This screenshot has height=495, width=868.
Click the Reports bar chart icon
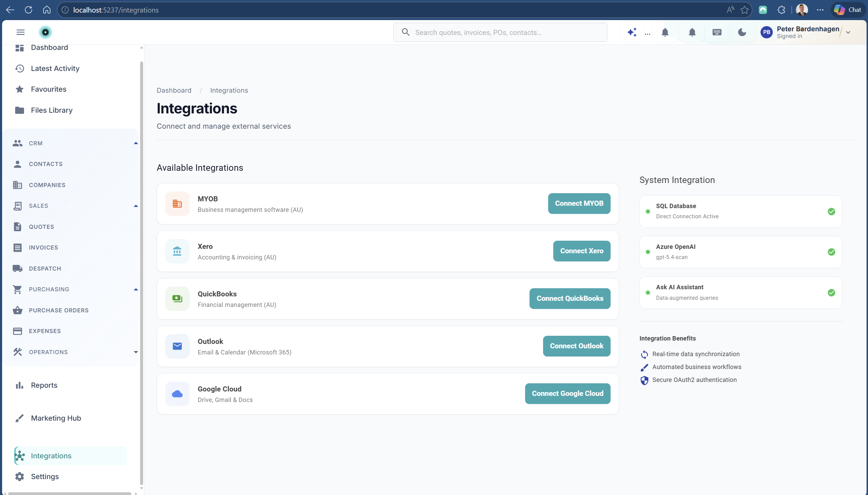click(x=19, y=385)
